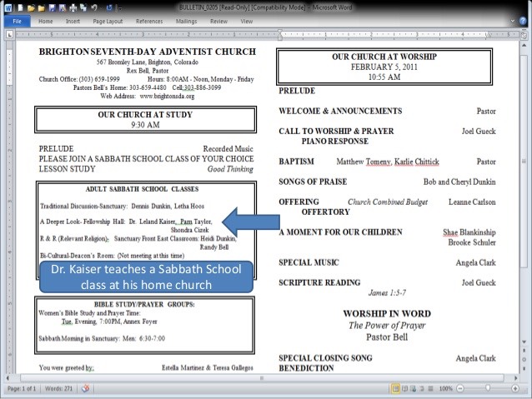Click the WELCOME & ANNOUNCEMENTS line

(x=340, y=111)
